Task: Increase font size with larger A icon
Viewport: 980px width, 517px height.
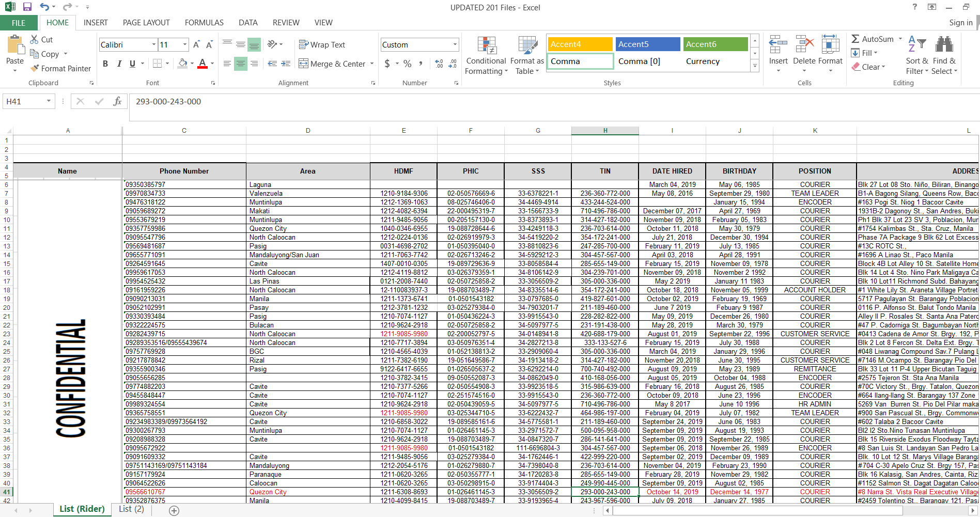Action: [x=196, y=45]
